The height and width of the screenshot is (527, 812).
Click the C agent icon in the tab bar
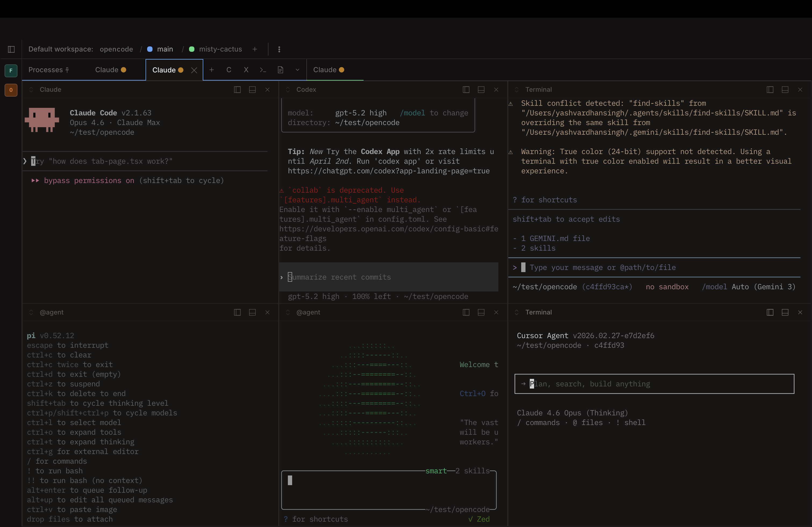tap(229, 70)
